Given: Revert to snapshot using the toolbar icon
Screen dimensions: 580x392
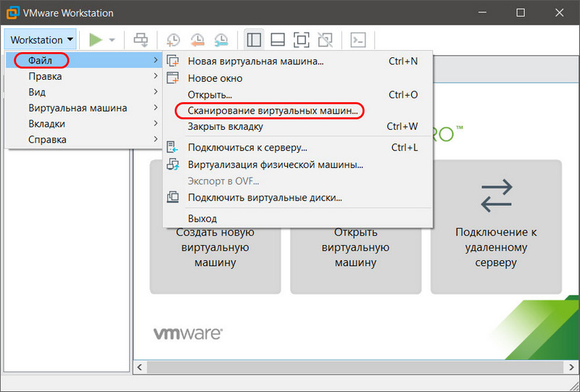Looking at the screenshot, I should coord(197,40).
